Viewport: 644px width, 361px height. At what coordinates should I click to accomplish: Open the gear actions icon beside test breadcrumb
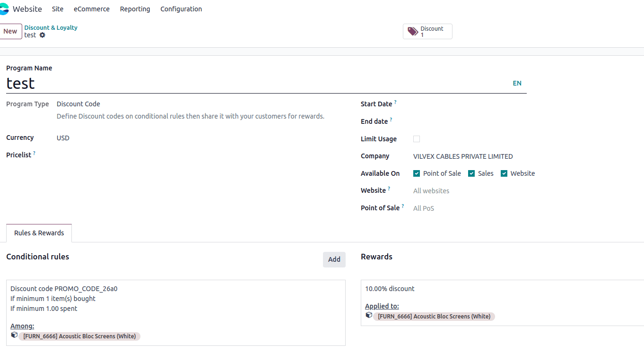43,35
